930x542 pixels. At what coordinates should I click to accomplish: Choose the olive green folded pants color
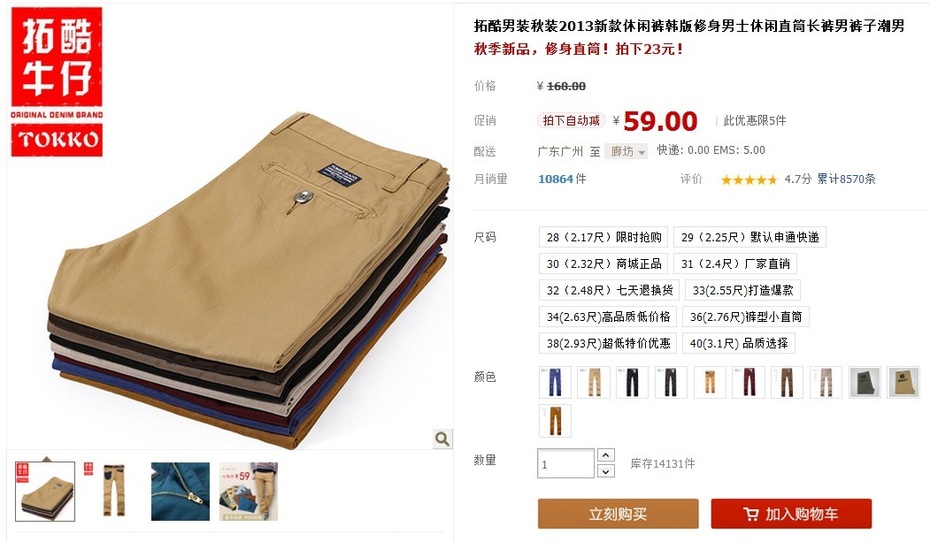(x=865, y=382)
